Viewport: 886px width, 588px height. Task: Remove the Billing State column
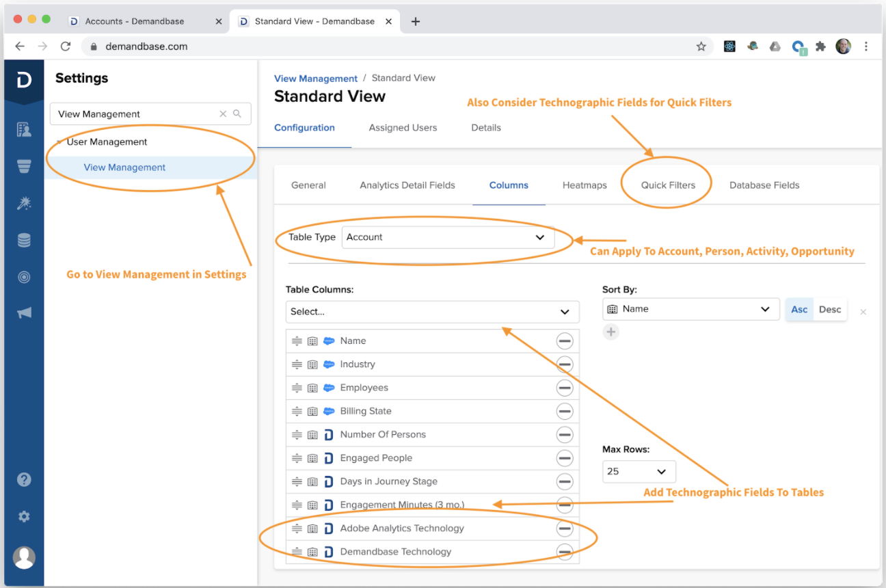coord(565,411)
